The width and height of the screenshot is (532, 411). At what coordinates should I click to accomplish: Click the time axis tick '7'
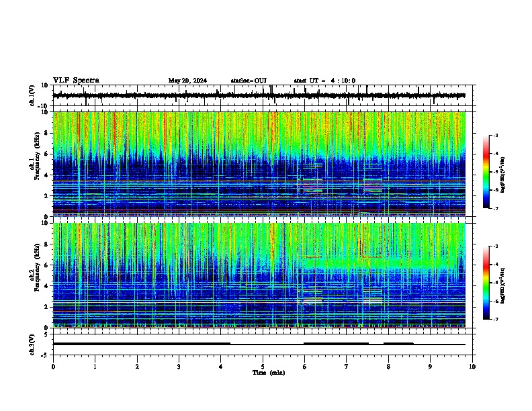pyautogui.click(x=347, y=367)
